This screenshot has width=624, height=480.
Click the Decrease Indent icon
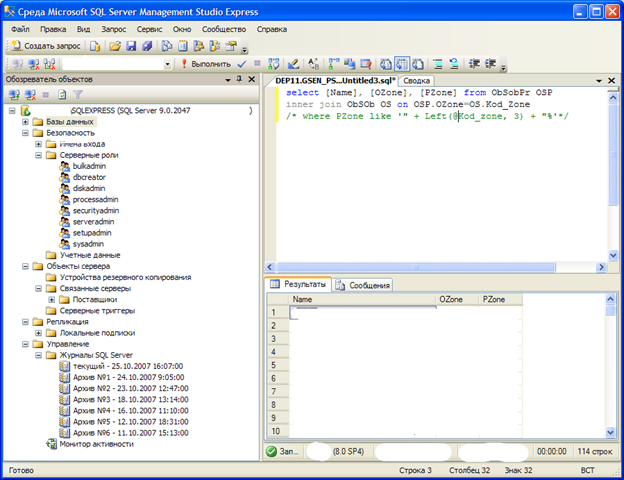(474, 64)
